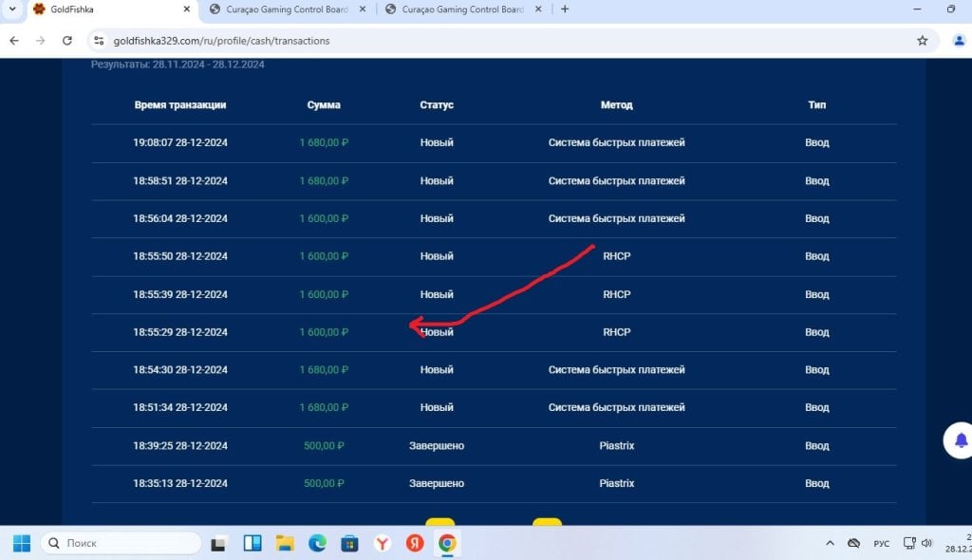Screen dimensions: 972x560
Task: Open a new browser tab
Action: tap(565, 9)
